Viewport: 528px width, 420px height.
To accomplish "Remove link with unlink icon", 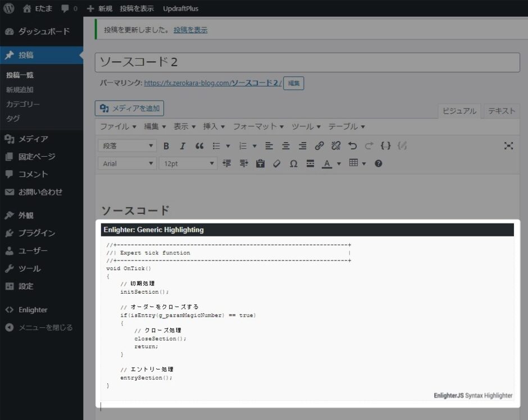I will point(336,146).
